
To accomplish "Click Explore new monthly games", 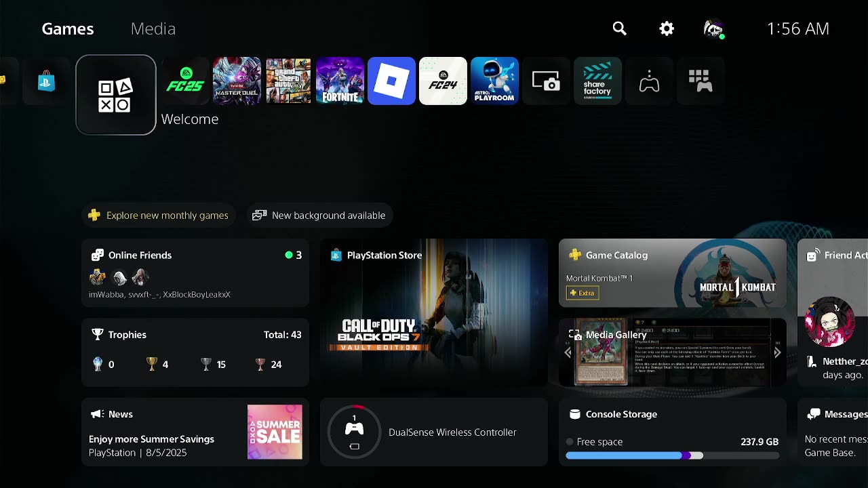I will [159, 216].
